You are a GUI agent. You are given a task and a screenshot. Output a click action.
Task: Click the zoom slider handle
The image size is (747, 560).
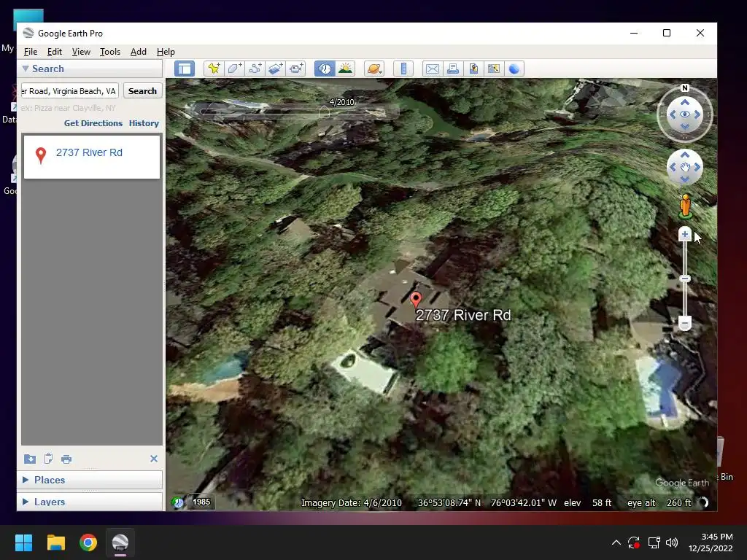(x=684, y=279)
